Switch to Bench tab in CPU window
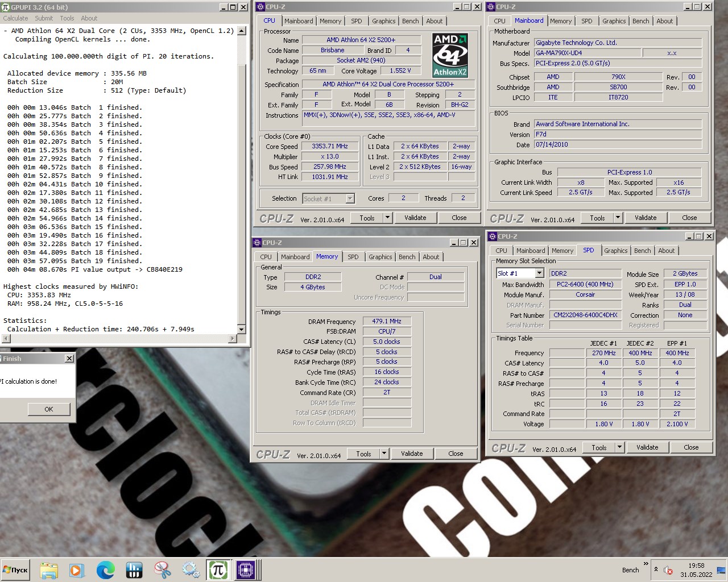This screenshot has height=582, width=728. [410, 21]
